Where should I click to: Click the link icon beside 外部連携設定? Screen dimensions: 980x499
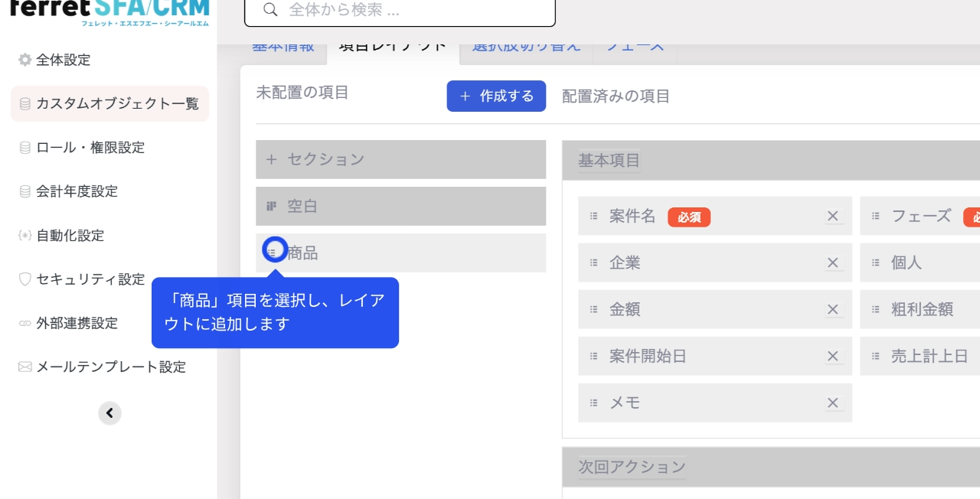tap(25, 324)
